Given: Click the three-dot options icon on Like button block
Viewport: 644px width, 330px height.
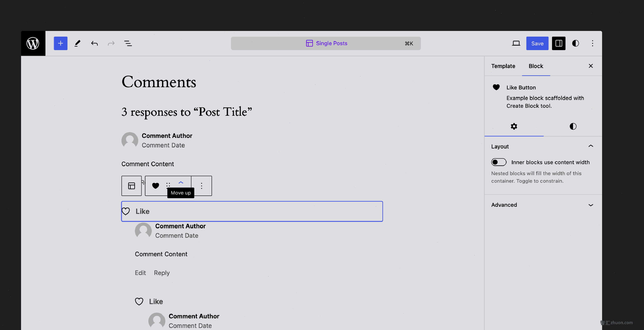Looking at the screenshot, I should 202,186.
